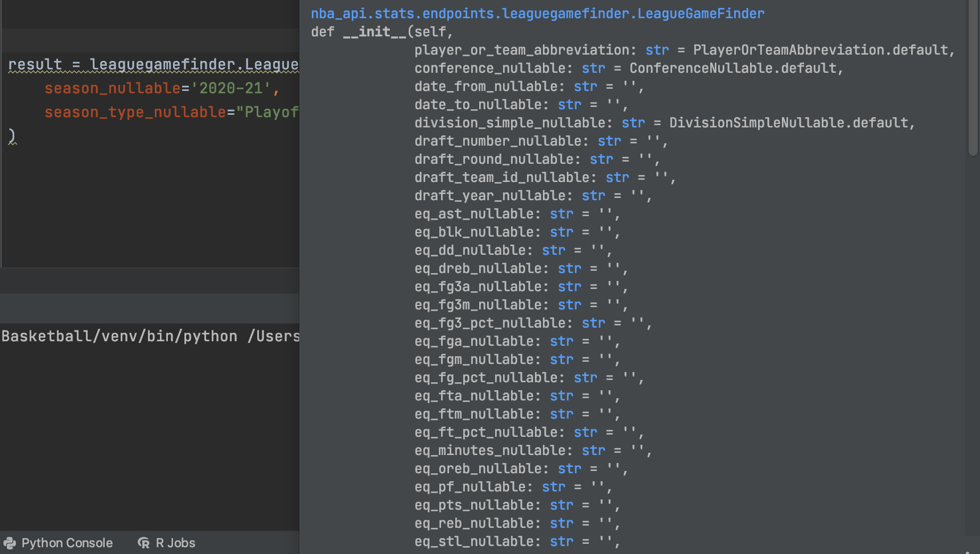Place cursor on season_nullable argument in editor
The width and height of the screenshot is (980, 554).
point(112,89)
